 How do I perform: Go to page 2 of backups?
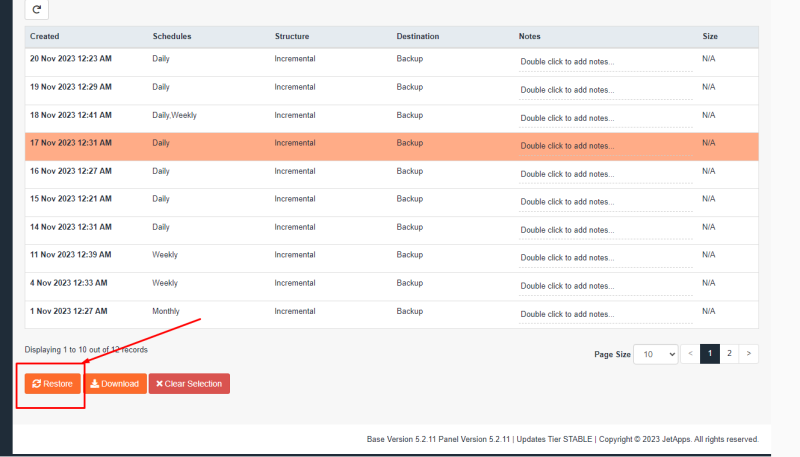pyautogui.click(x=729, y=353)
